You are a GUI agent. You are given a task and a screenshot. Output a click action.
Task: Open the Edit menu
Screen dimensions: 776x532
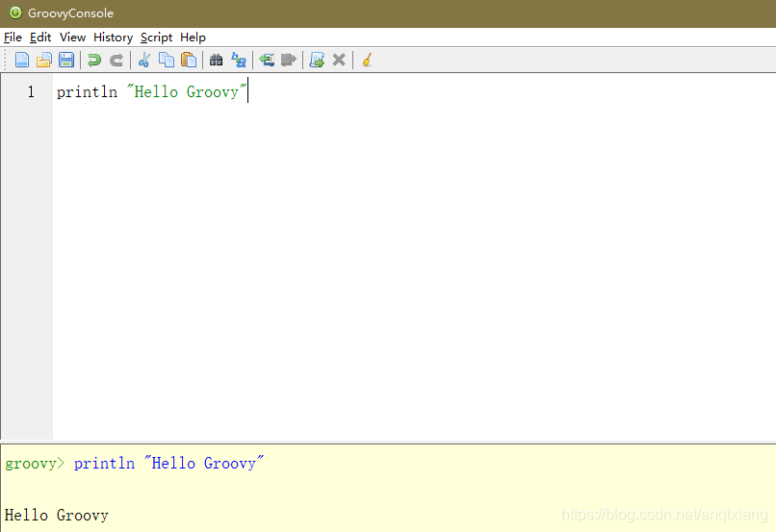coord(40,38)
